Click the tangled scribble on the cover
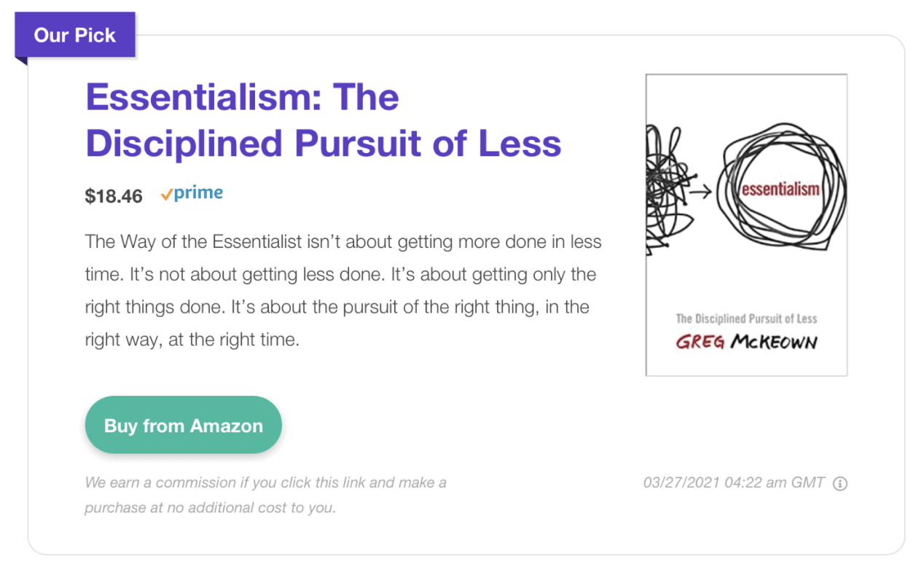Viewport: 924px width, 573px height. click(x=667, y=191)
